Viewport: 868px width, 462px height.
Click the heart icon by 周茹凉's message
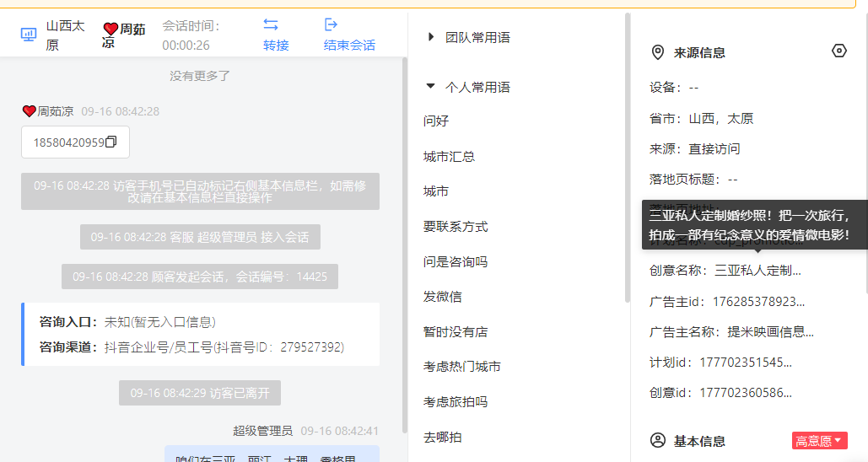30,111
